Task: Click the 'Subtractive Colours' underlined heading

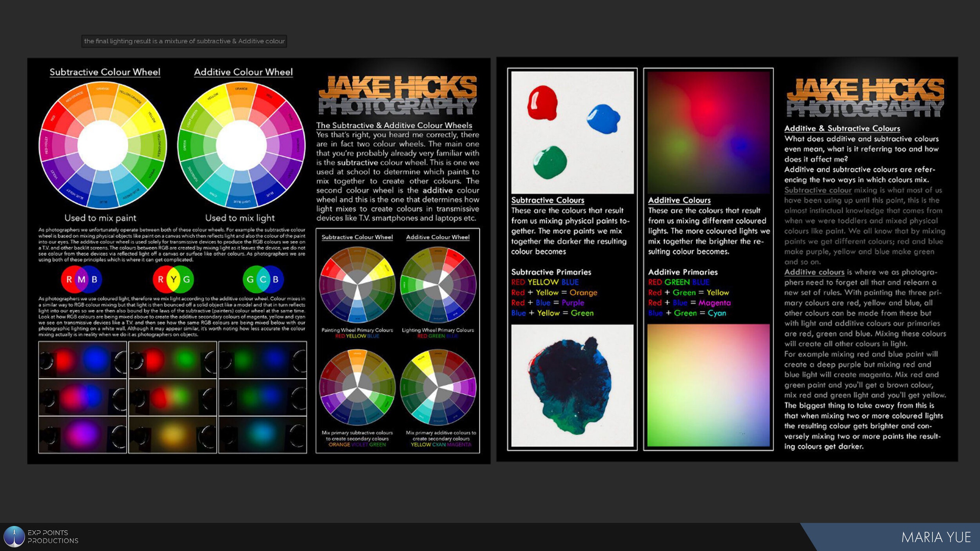Action: 547,200
